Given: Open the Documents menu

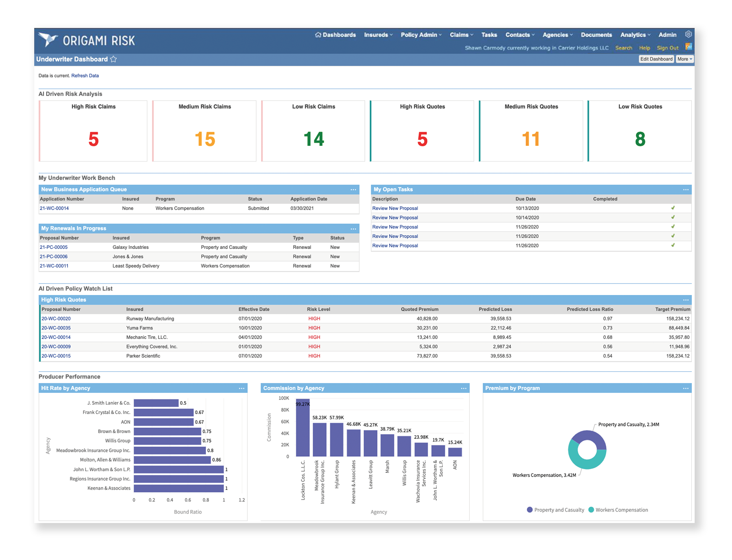Looking at the screenshot, I should point(596,35).
